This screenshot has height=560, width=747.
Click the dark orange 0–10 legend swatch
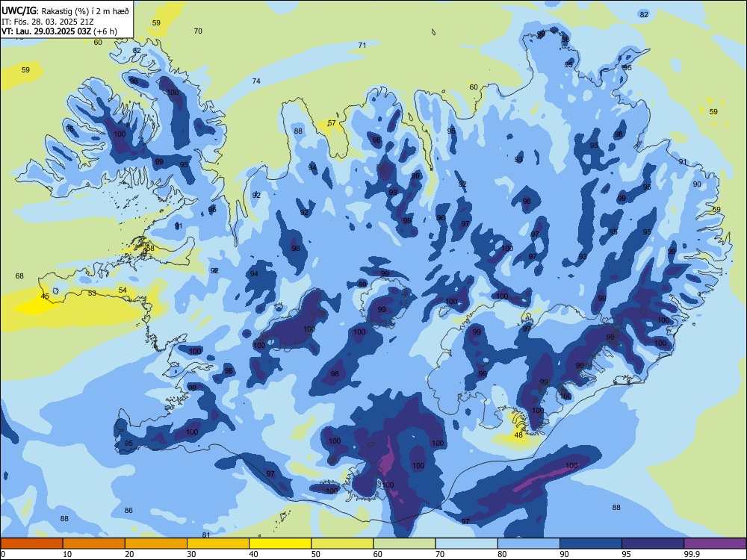pyautogui.click(x=31, y=544)
